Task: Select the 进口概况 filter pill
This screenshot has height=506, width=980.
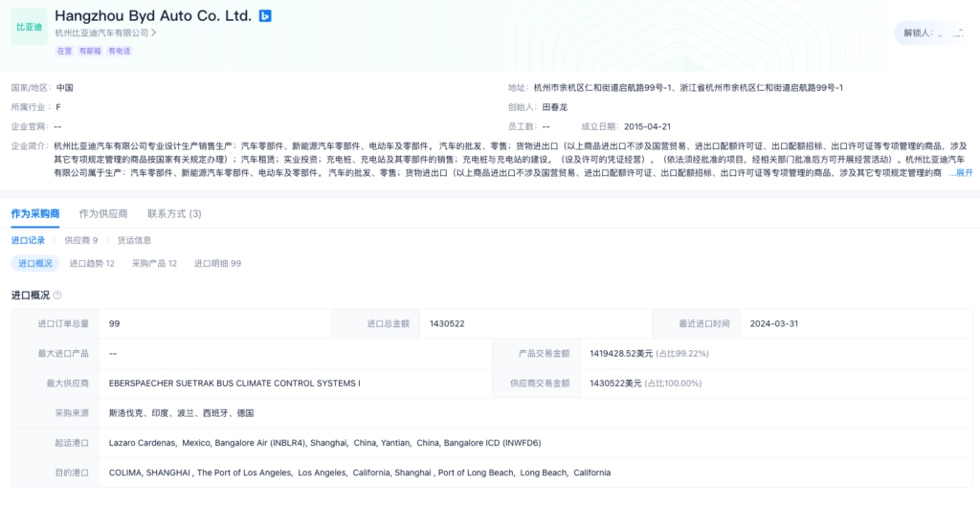Action: [35, 263]
